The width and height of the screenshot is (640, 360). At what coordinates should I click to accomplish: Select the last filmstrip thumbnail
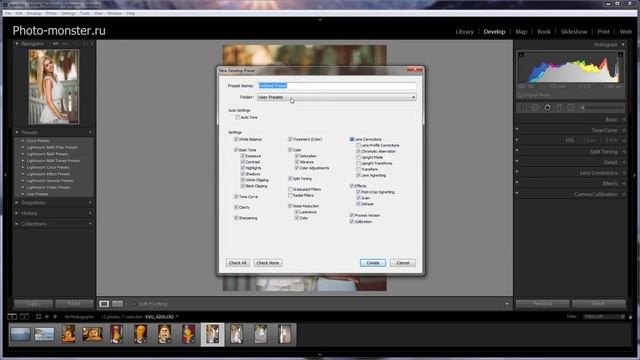pos(284,334)
